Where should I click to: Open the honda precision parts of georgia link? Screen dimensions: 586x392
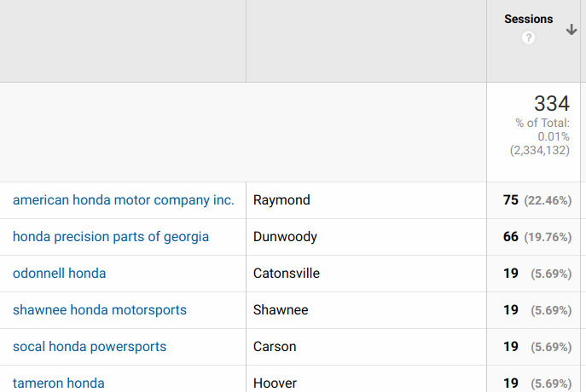(x=111, y=237)
